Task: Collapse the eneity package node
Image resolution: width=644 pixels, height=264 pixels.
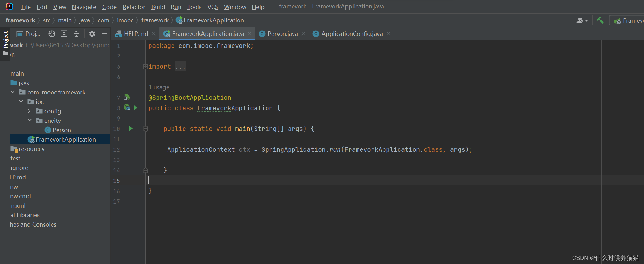Action: coord(30,120)
